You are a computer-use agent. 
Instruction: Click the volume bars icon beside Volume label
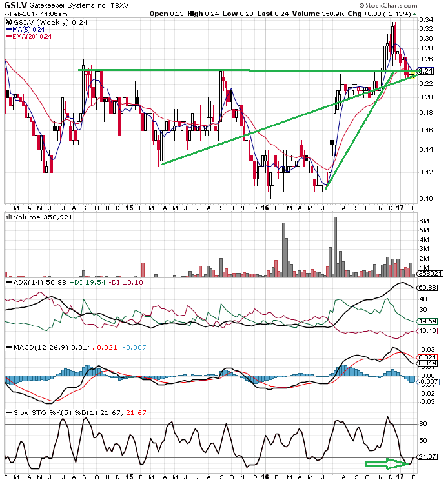pos(8,217)
